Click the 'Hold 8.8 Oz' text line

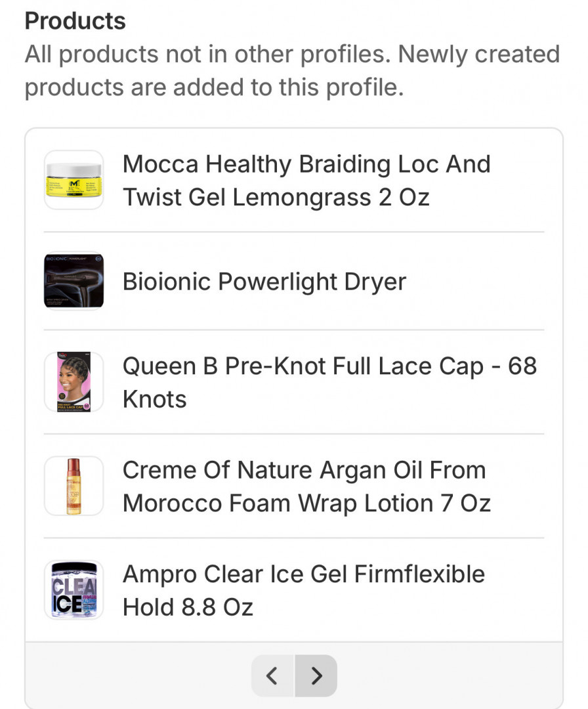(x=188, y=607)
